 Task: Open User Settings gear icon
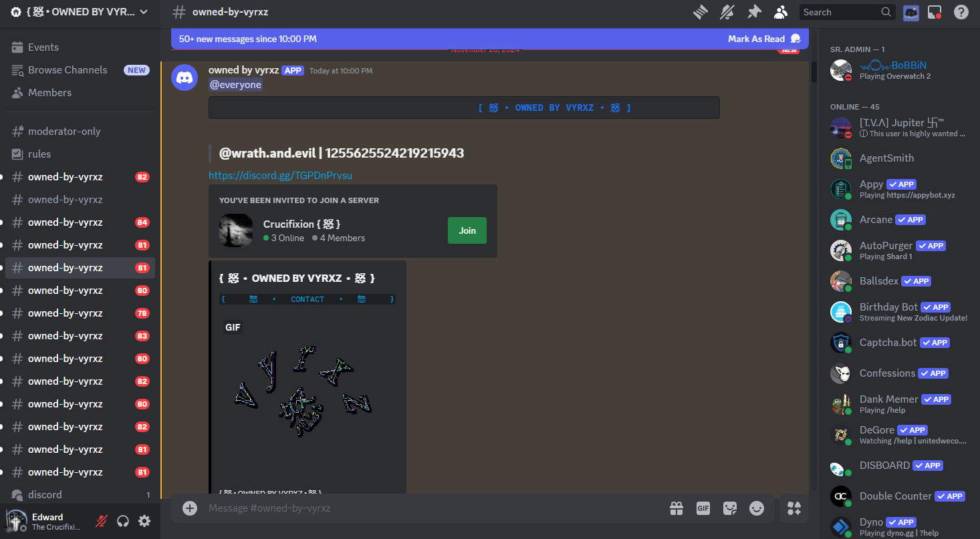pyautogui.click(x=144, y=521)
